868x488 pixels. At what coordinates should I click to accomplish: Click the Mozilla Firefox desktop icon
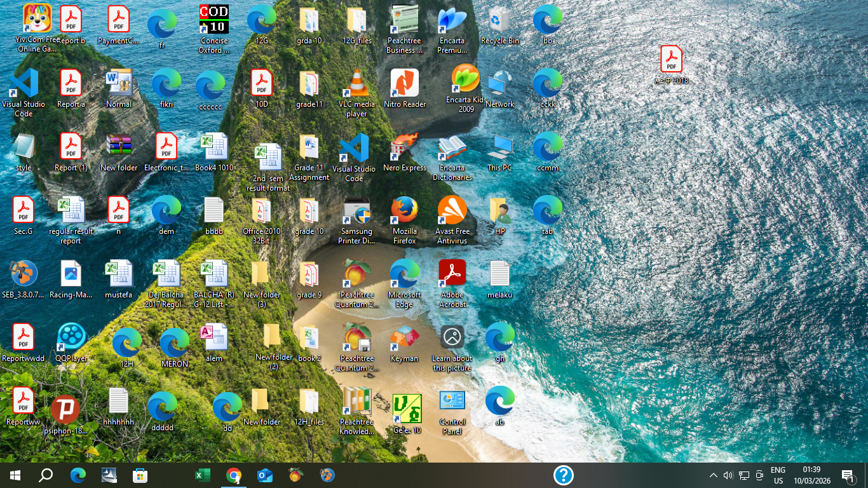click(405, 220)
